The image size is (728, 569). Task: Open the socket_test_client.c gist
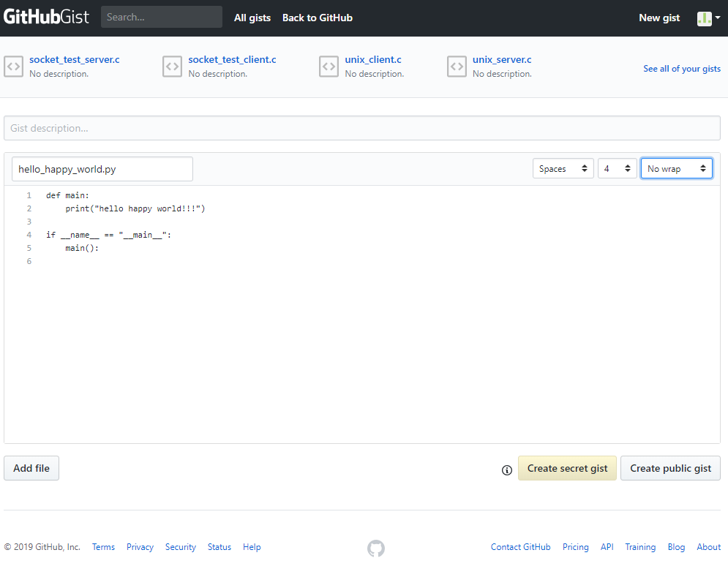232,59
